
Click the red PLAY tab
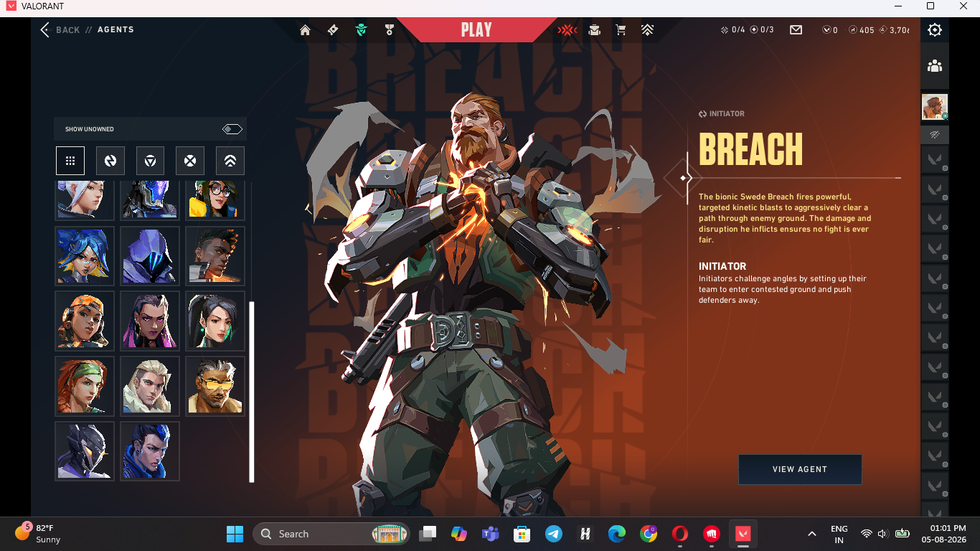pos(476,30)
